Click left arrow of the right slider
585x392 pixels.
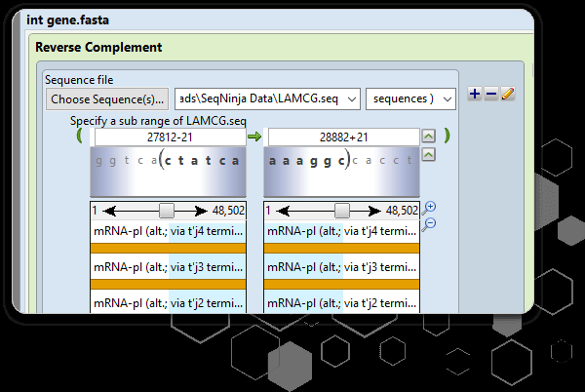[x=283, y=211]
